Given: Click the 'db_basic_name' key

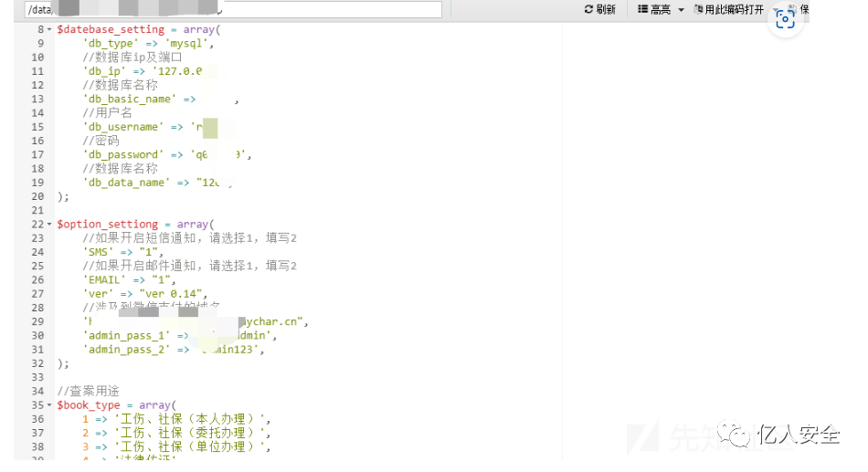Looking at the screenshot, I should (130, 99).
